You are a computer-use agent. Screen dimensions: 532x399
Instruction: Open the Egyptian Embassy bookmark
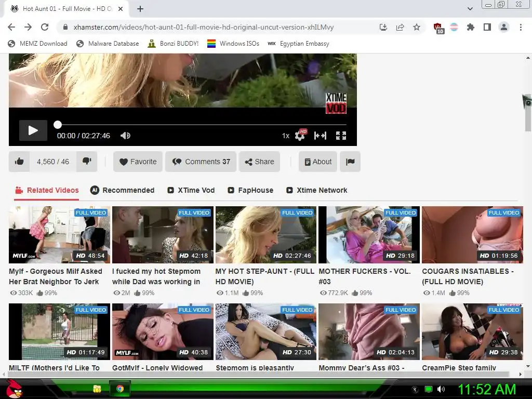tap(298, 44)
